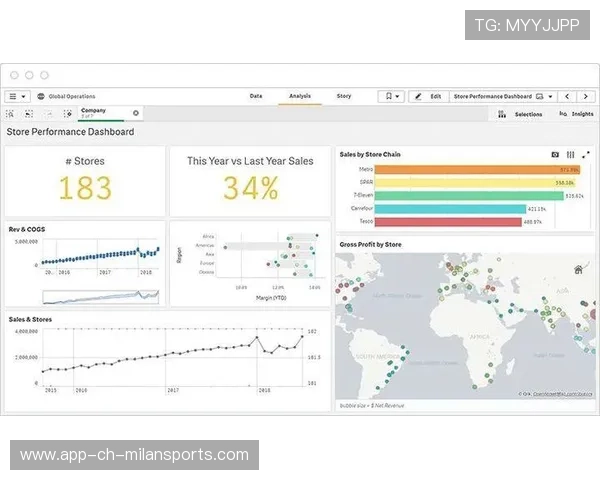Open exploration menu on Sales by Store Chain

click(x=571, y=155)
